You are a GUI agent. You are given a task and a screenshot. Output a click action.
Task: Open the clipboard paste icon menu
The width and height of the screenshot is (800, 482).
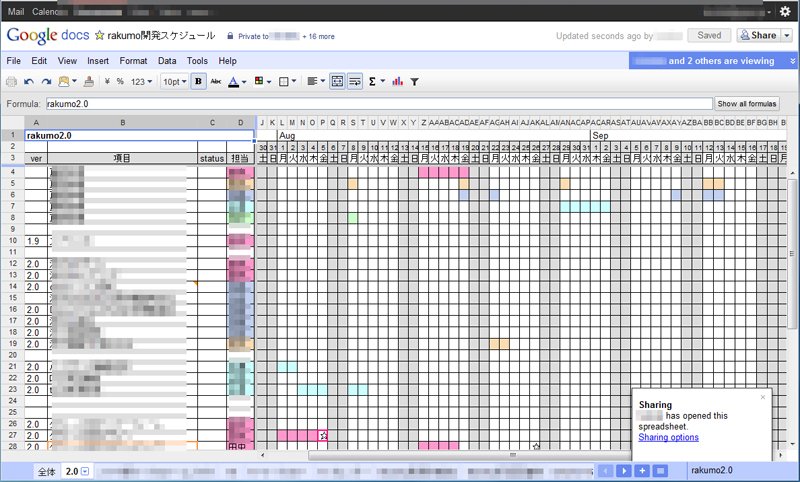click(x=67, y=82)
